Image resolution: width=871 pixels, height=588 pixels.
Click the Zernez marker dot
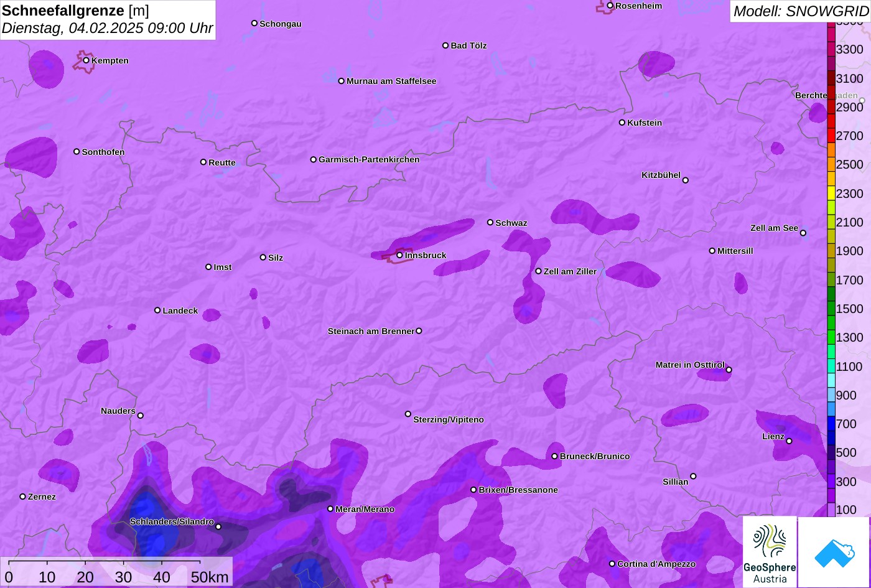coord(23,497)
